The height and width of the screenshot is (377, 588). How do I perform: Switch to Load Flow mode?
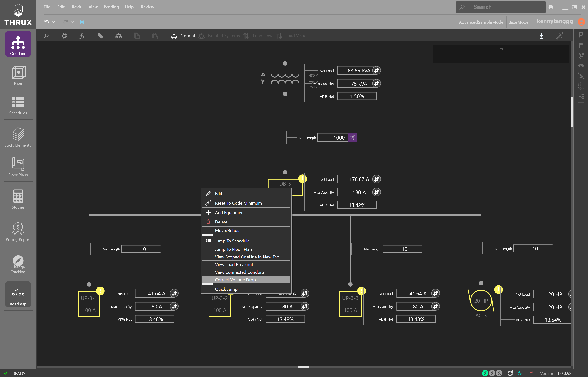[x=258, y=36]
